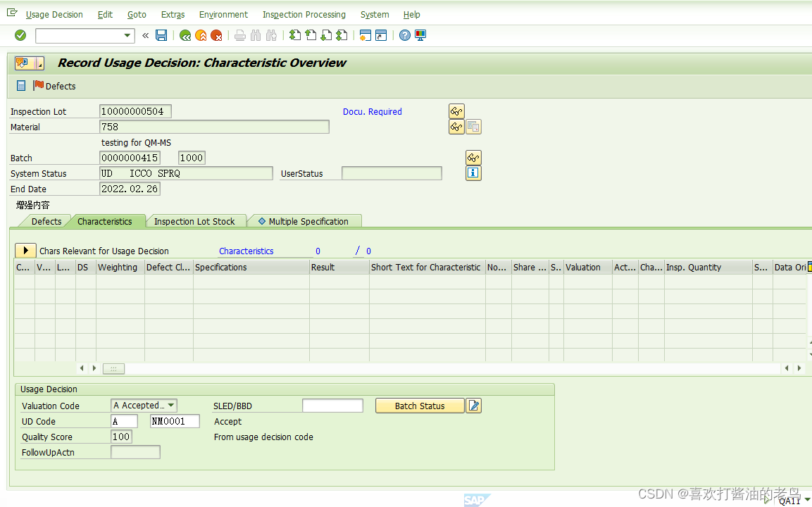Open the Valuation Code dropdown

coord(171,405)
